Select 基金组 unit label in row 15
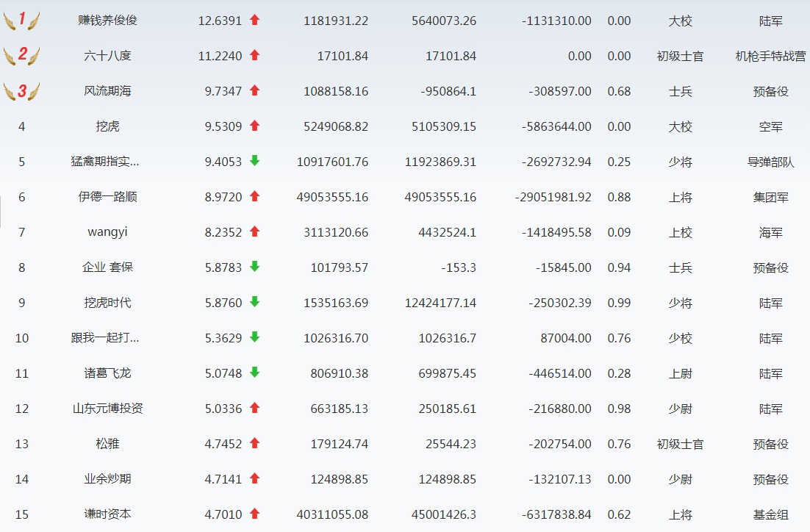This screenshot has width=810, height=532. (770, 514)
